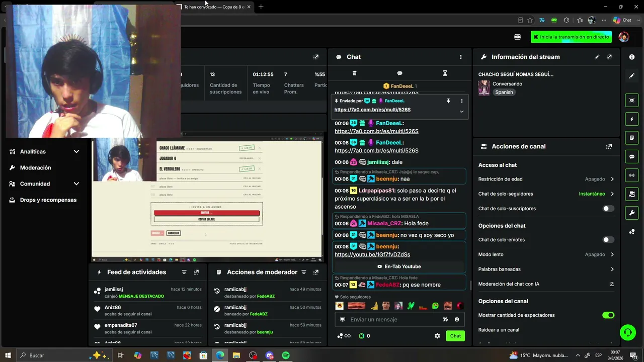Click the document icon in right sidebar

[x=632, y=138]
